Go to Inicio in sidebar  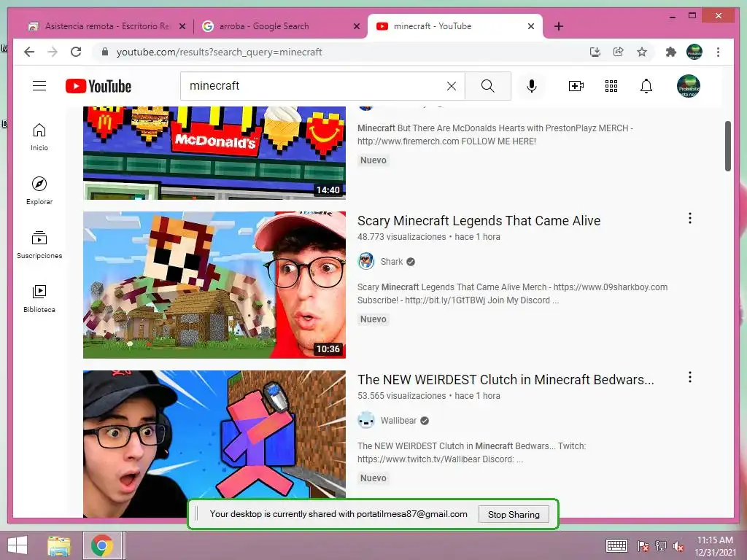39,137
